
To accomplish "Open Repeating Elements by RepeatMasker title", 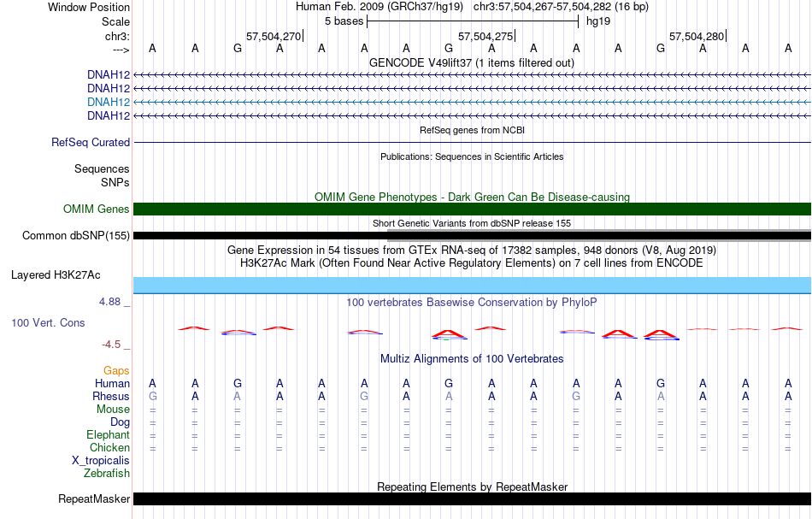I will point(473,487).
